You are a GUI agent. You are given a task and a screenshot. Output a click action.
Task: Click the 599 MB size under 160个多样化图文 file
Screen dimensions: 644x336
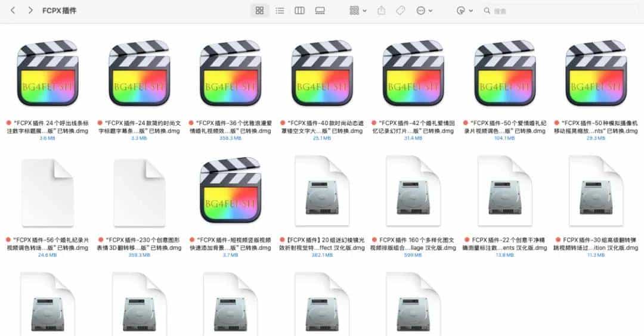[413, 255]
